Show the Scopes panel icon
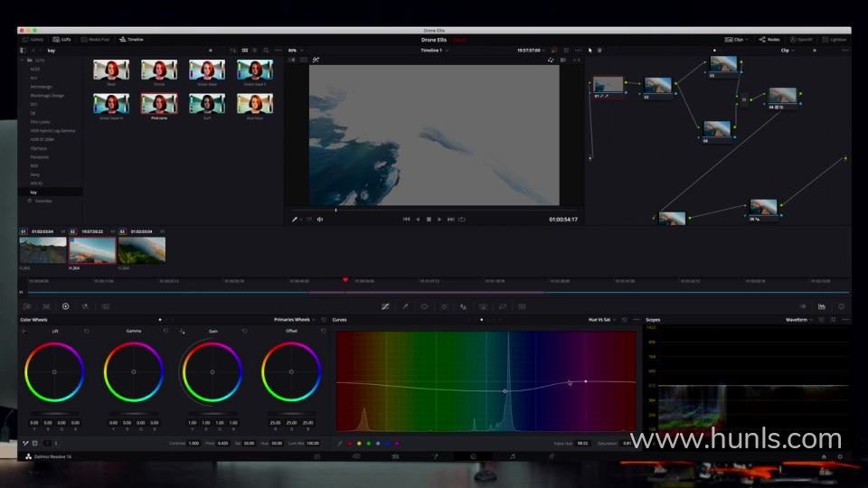The height and width of the screenshot is (488, 868). click(822, 306)
